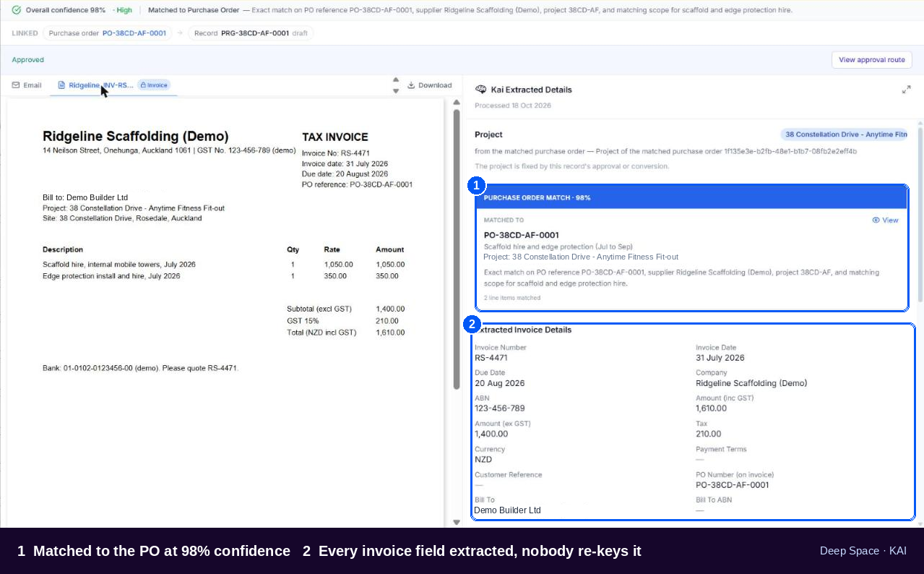Click the 38 Constellation Drive project chip
Image resolution: width=924 pixels, height=574 pixels.
pos(844,134)
